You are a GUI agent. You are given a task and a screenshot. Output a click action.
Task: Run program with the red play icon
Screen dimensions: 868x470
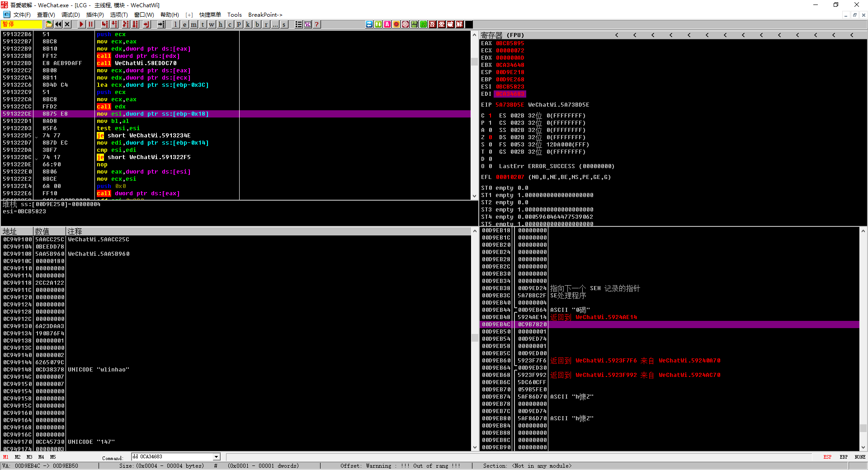pos(81,24)
